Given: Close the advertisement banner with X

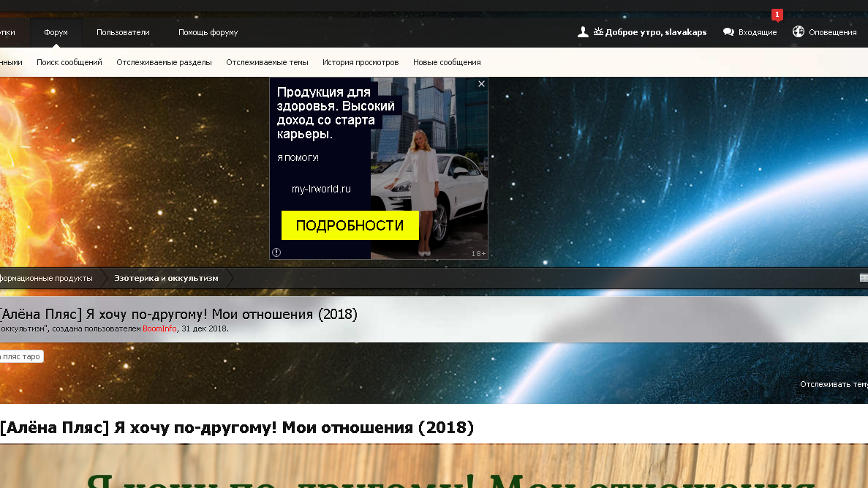Looking at the screenshot, I should click(x=481, y=83).
